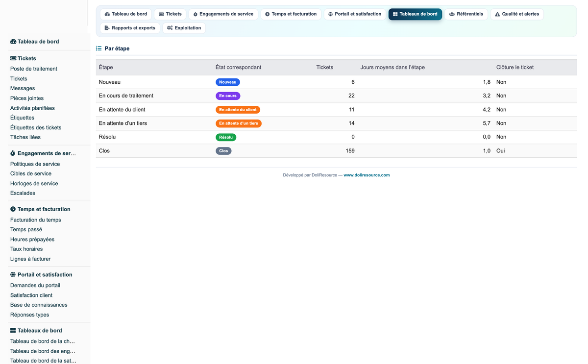This screenshot has width=588, height=364.
Task: Open Politiques de service
Action: (35, 164)
